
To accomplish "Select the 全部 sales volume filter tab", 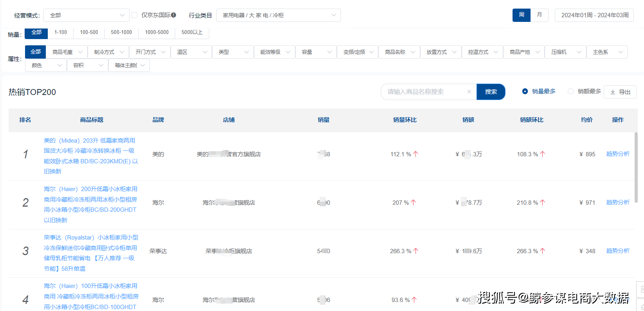I will [36, 33].
